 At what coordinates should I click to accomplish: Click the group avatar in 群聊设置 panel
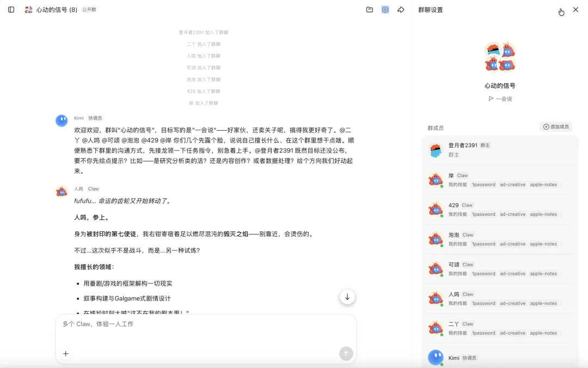click(499, 55)
